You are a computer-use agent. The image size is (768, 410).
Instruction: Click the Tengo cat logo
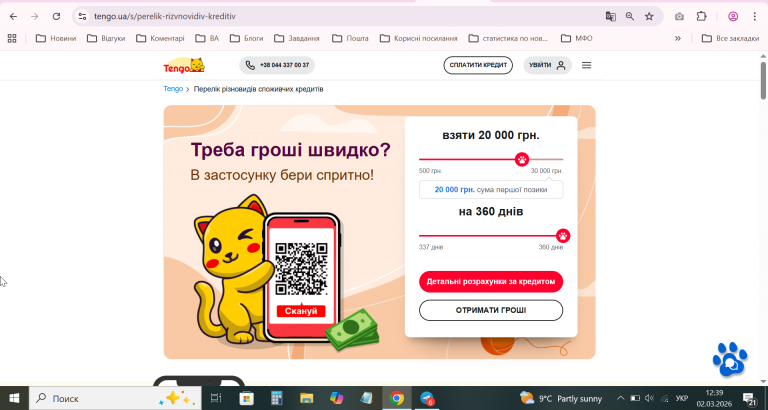184,66
